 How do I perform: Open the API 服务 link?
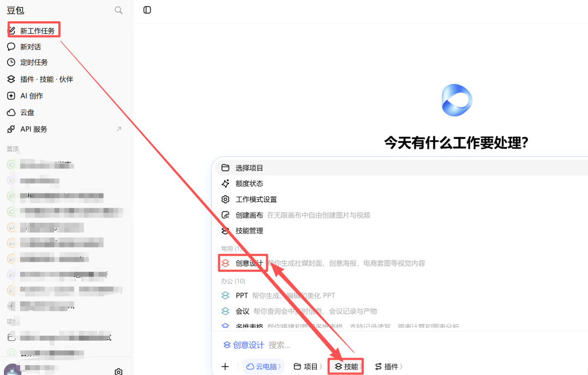pos(34,129)
